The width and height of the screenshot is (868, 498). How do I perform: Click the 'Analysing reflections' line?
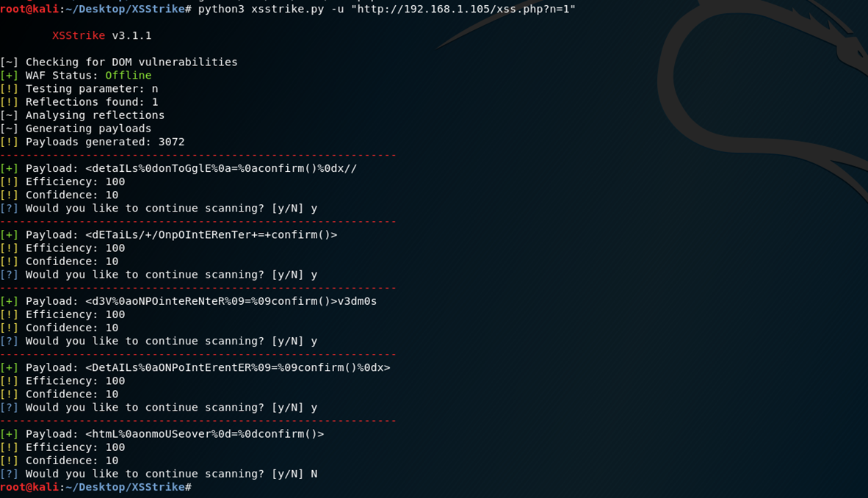[x=82, y=115]
